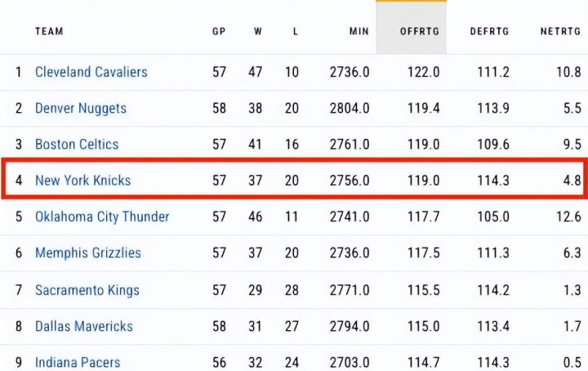Open the Sacramento Kings team link

click(x=87, y=290)
